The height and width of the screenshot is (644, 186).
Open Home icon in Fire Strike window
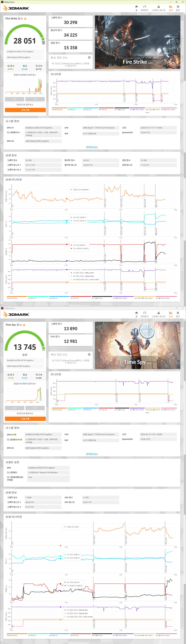tap(136, 7)
